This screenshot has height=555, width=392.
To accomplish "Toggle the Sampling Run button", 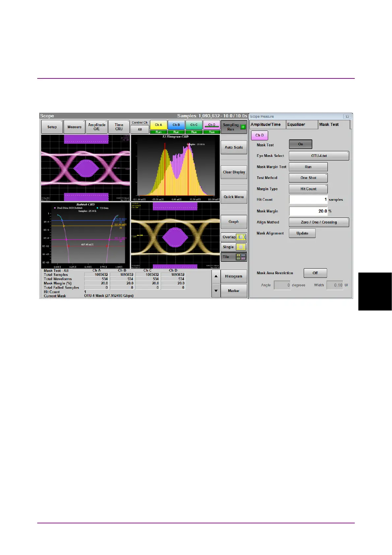I will 234,127.
